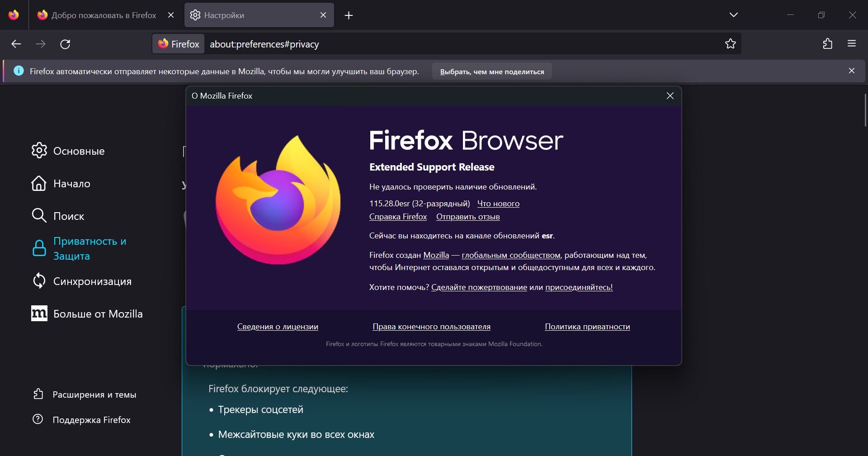Click the Firefox identity box in address bar
The width and height of the screenshot is (868, 456).
coord(179,44)
